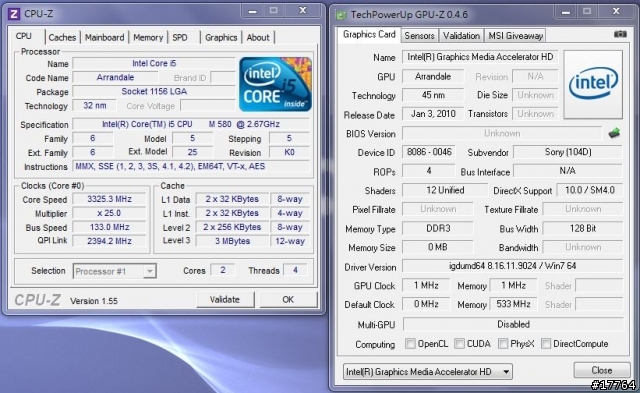Toggle the PhysX checkbox
The height and width of the screenshot is (393, 640).
point(503,344)
